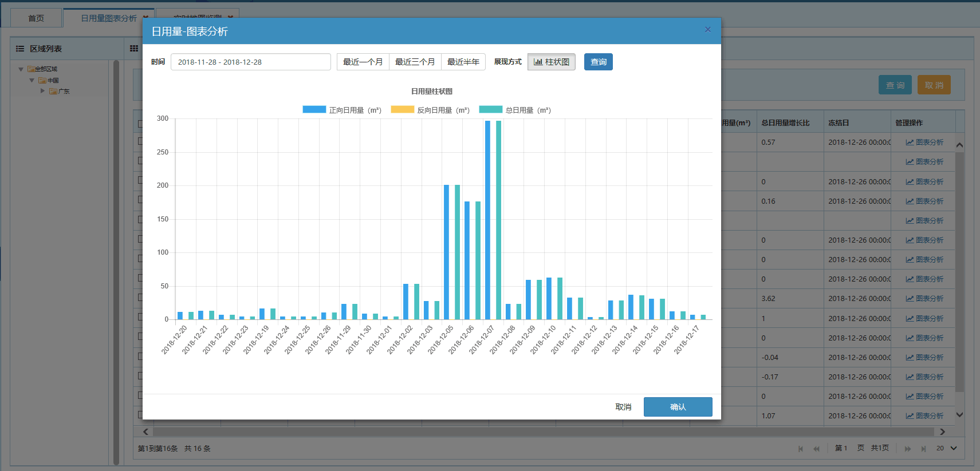
Task: Click the 2018-12-05 blue bar in chart
Action: (x=447, y=252)
